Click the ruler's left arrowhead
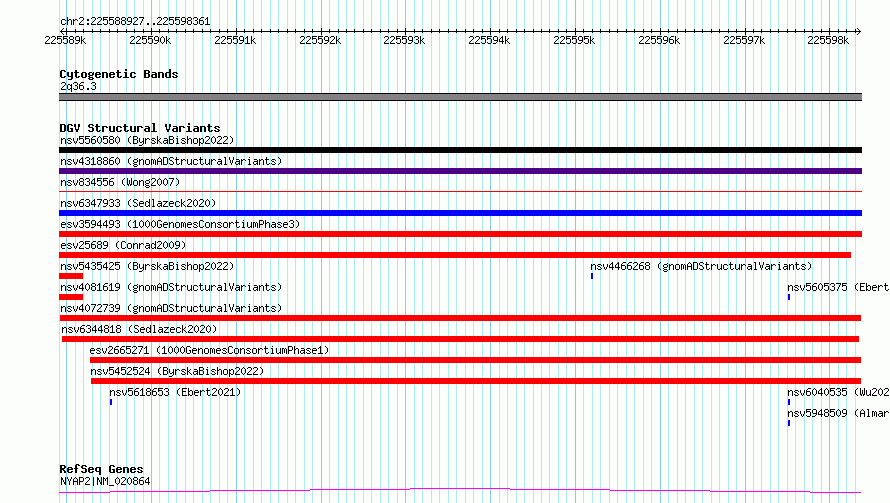Viewport: 890px width, 503px height. point(62,31)
